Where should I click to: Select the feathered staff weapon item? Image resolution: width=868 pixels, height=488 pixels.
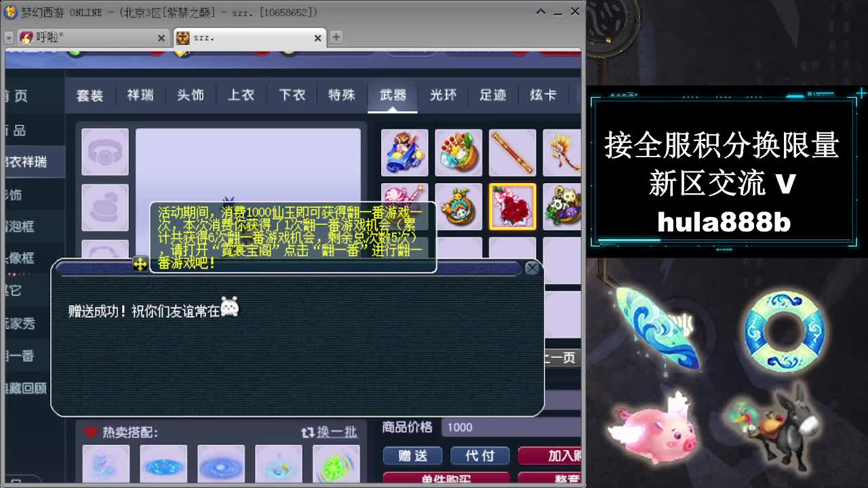562,152
